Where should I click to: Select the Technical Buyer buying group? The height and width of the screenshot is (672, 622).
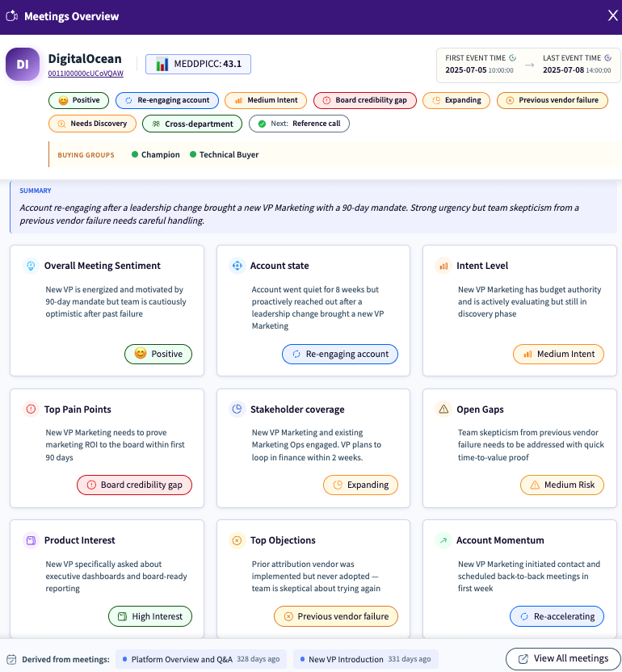click(225, 155)
